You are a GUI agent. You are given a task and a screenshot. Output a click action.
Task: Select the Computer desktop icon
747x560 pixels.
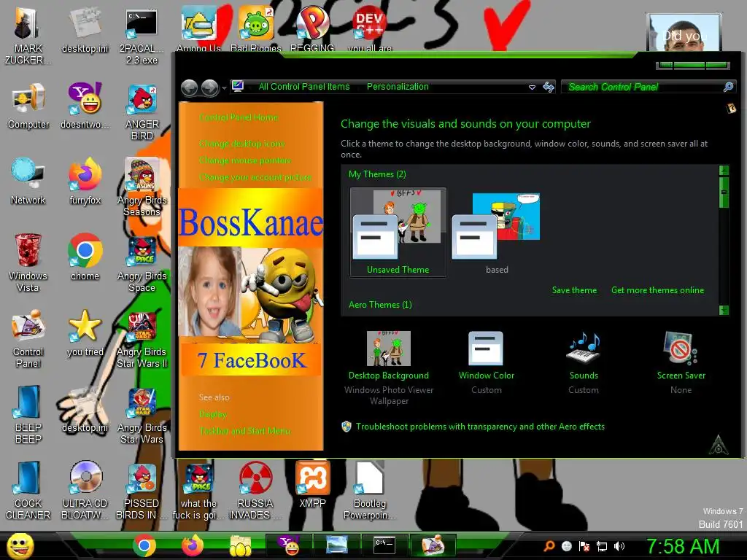(x=28, y=106)
